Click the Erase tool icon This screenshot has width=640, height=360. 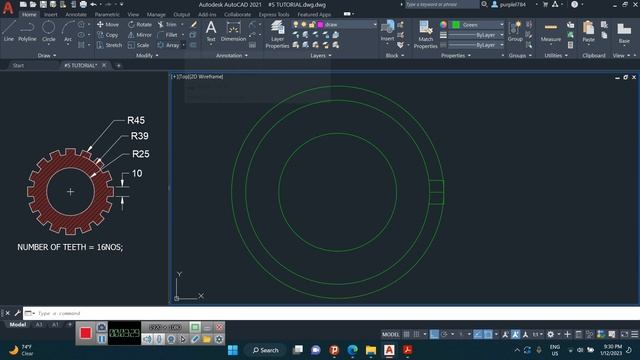point(194,24)
